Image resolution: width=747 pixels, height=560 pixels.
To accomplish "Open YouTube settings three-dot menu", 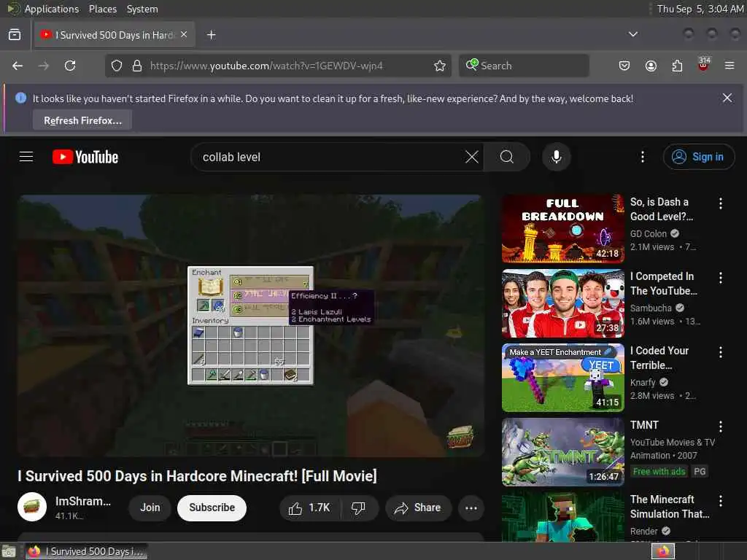I will pos(643,157).
